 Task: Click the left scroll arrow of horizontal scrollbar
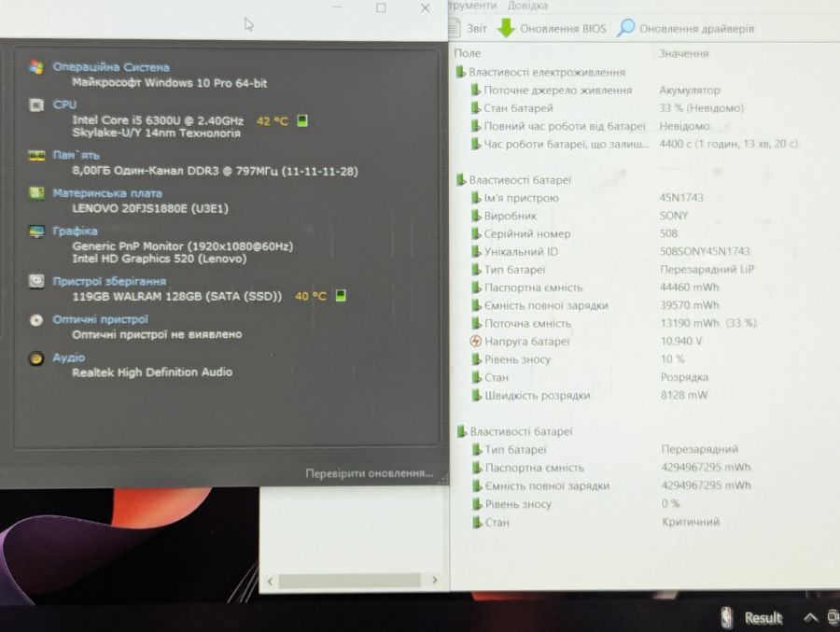coord(270,581)
